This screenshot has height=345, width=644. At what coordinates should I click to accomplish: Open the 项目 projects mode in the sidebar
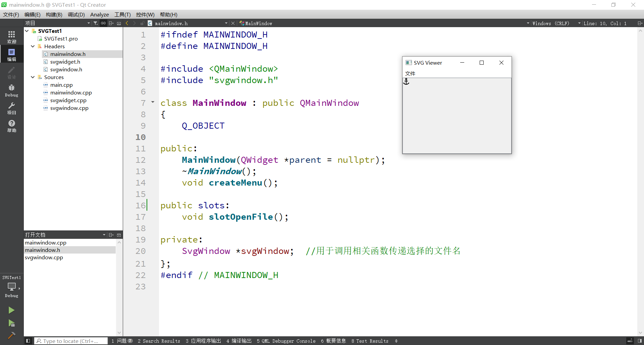click(x=12, y=108)
